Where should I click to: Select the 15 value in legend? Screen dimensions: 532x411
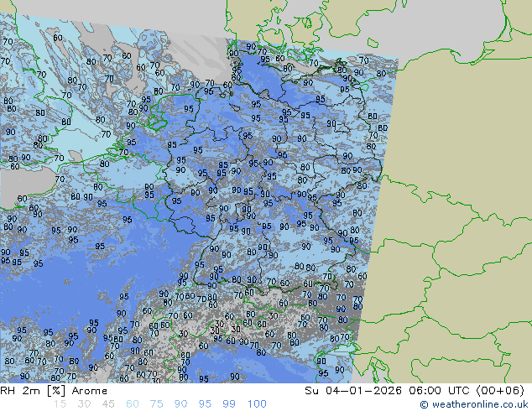pyautogui.click(x=60, y=404)
